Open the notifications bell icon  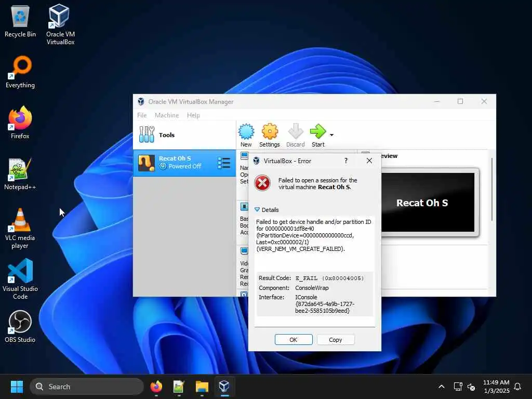(518, 387)
